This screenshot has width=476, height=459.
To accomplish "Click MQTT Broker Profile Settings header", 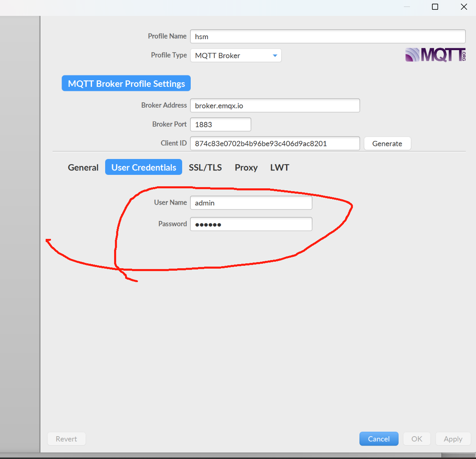I will (126, 84).
